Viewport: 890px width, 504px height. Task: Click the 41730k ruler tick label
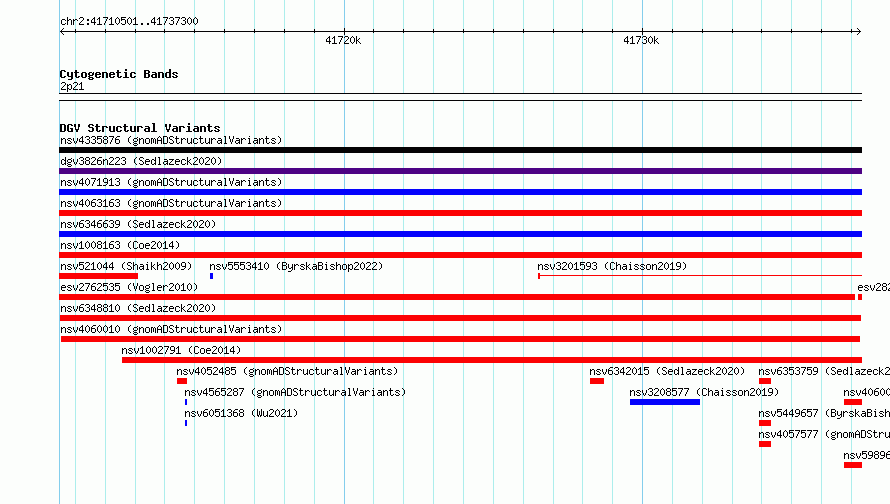coord(641,40)
